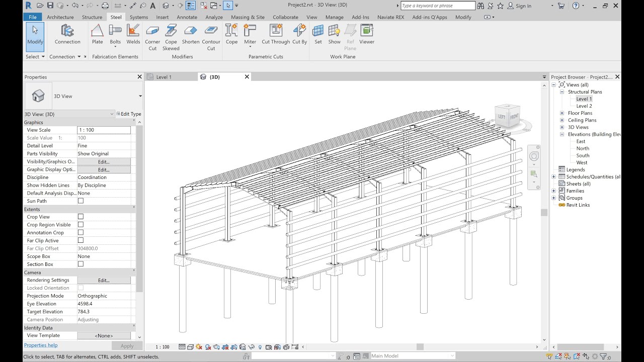Screen dimensions: 644x362
Task: Toggle the Crop View checkbox
Action: click(80, 217)
